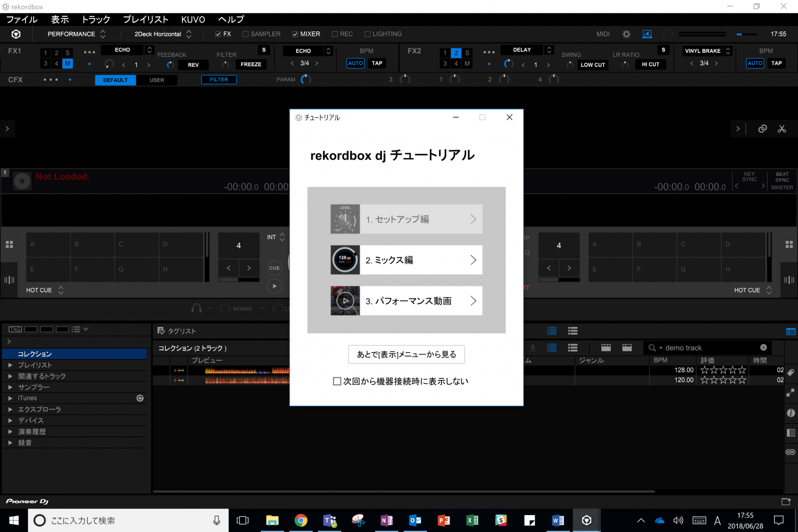This screenshot has height=532, width=798.
Task: Enable the LIGHTING checkbox
Action: coord(367,34)
